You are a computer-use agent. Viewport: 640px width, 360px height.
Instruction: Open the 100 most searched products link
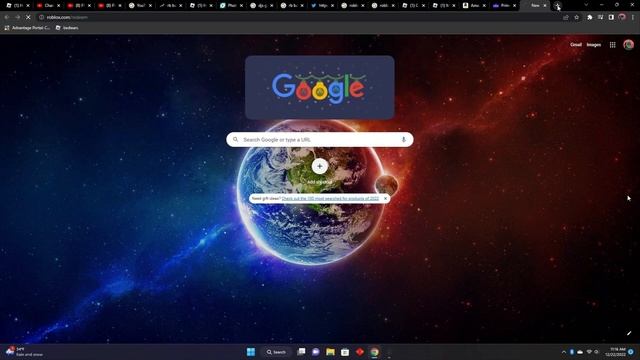tap(330, 199)
